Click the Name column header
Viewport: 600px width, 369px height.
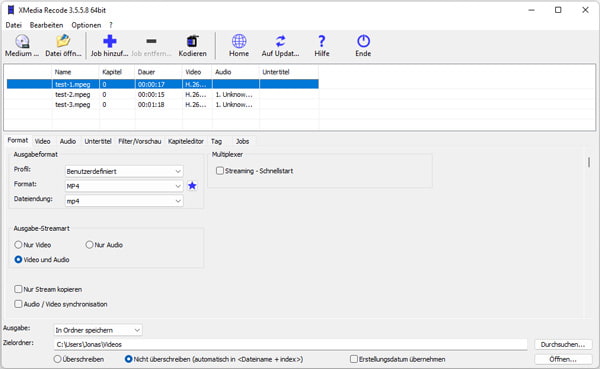point(75,72)
